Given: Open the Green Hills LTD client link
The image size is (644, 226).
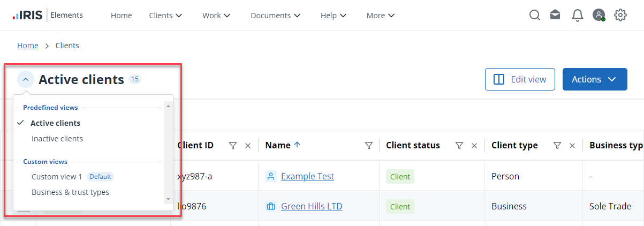Looking at the screenshot, I should [x=312, y=206].
